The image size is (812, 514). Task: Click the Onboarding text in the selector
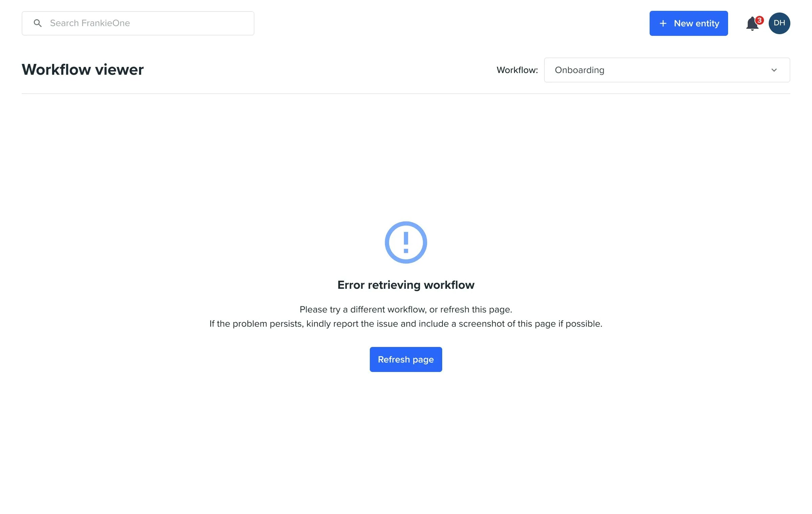pos(579,70)
